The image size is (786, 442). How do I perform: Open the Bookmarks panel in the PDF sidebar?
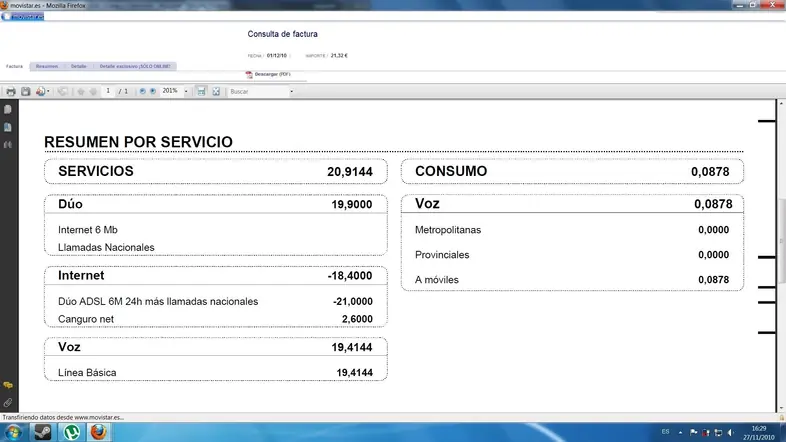pyautogui.click(x=8, y=127)
